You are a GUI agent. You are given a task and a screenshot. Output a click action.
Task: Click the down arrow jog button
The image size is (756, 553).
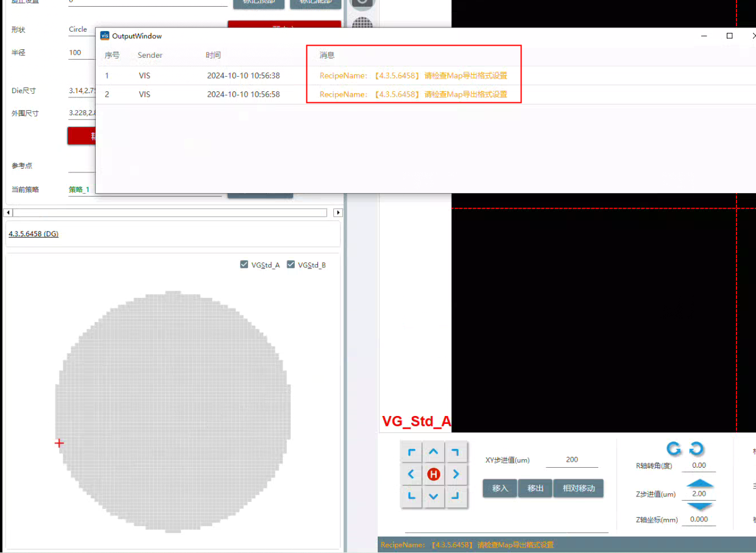pos(433,496)
